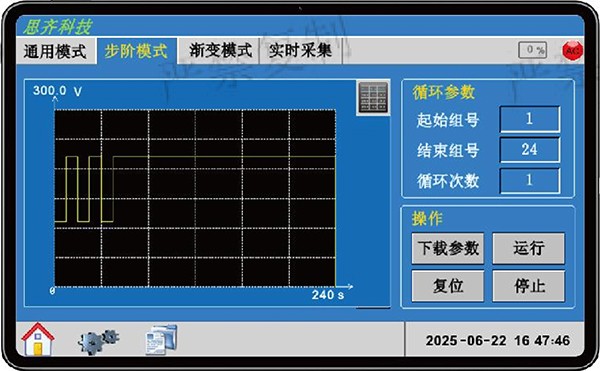600x371 pixels.
Task: Select the 步阶模式 tab
Action: [136, 51]
